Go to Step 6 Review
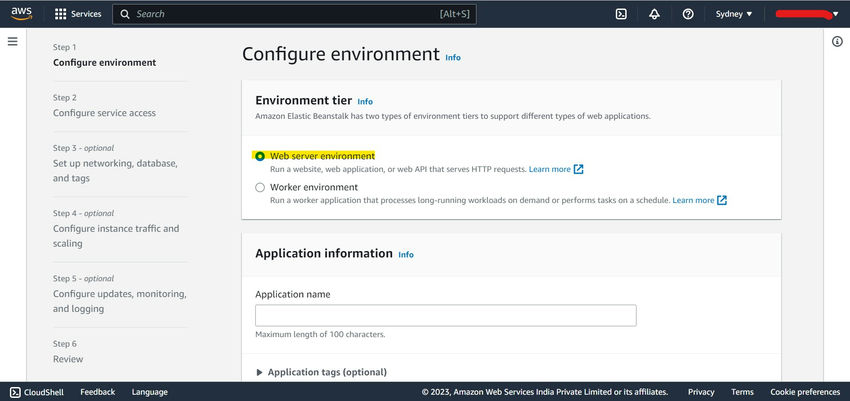The image size is (850, 401). (x=68, y=359)
